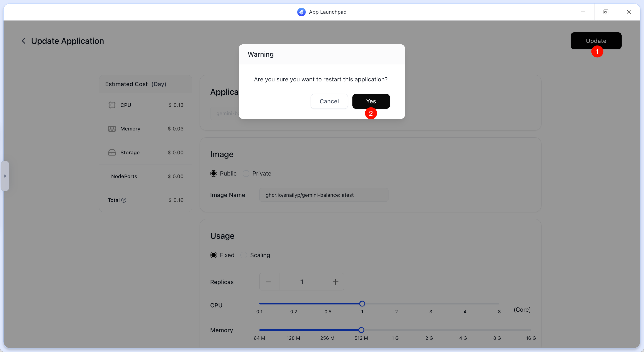644x352 pixels.
Task: Click the CPU chip icon in Estimated Cost
Action: [112, 105]
